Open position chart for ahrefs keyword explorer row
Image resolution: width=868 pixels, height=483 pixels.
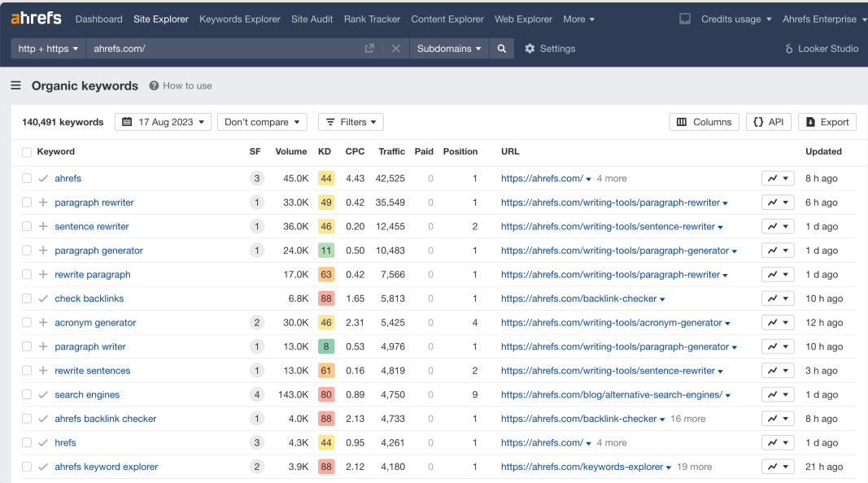778,467
